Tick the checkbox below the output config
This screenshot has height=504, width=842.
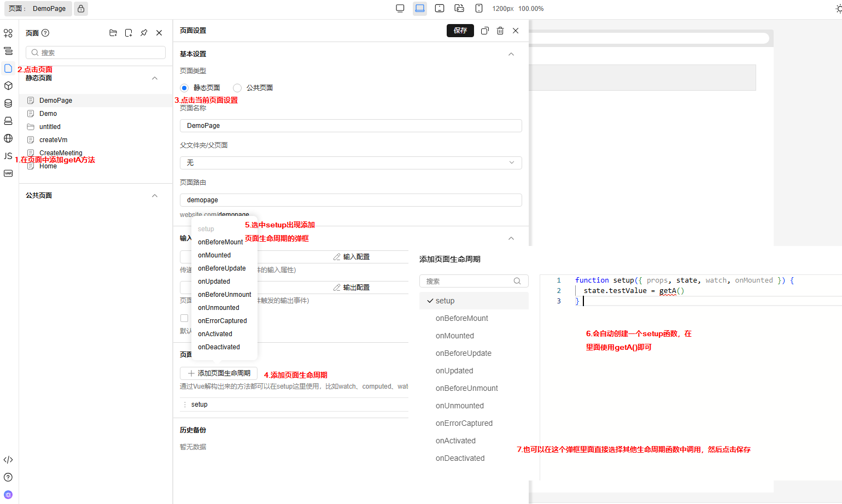coord(184,318)
